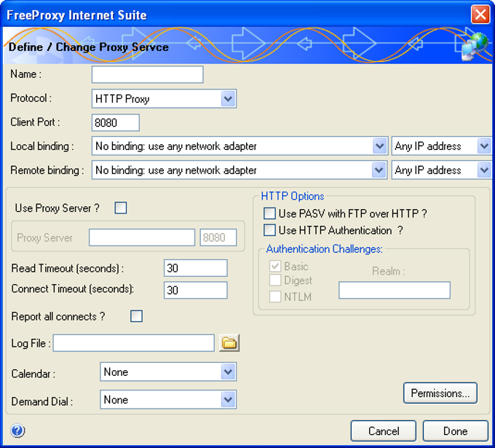Open the Protocol dropdown showing HTTP Proxy
Viewport: 495px width, 448px height.
[x=165, y=98]
